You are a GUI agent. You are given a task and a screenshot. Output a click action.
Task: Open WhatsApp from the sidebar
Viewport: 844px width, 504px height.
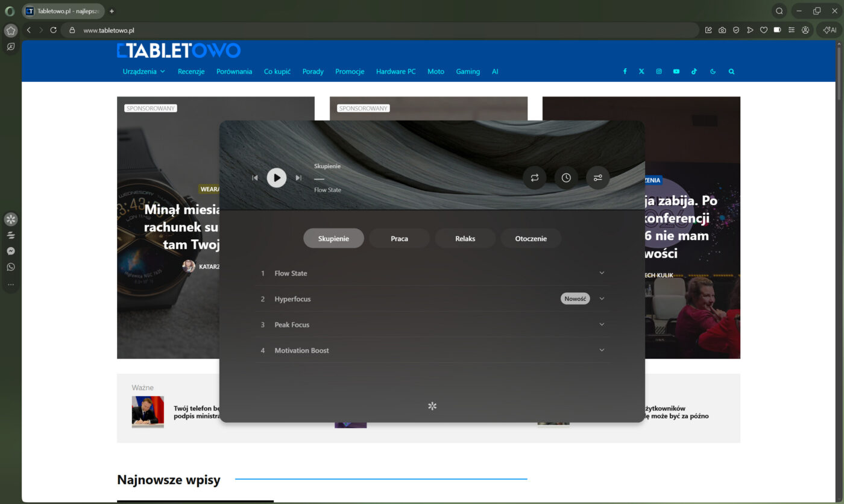click(x=11, y=267)
